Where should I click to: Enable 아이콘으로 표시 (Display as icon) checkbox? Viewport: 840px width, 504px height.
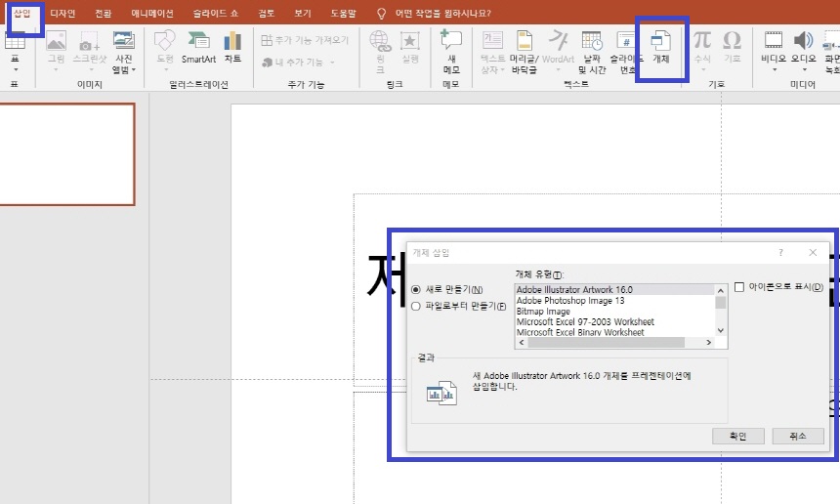coord(739,287)
